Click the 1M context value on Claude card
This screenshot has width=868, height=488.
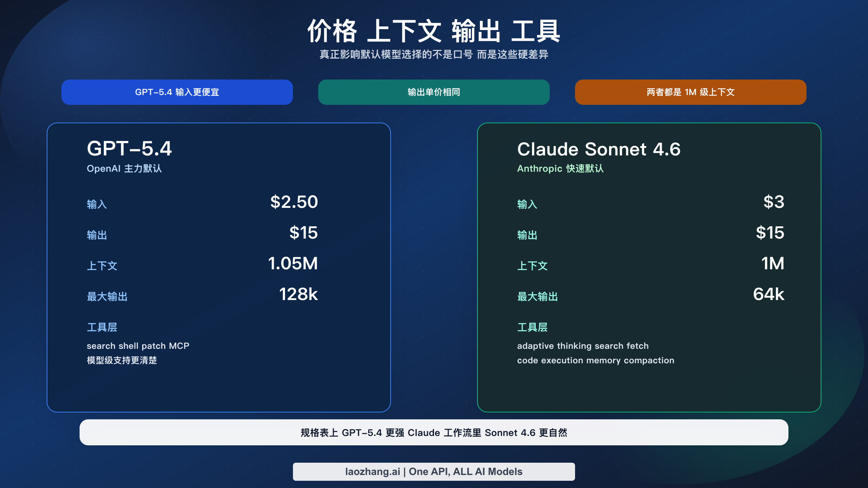pyautogui.click(x=772, y=264)
